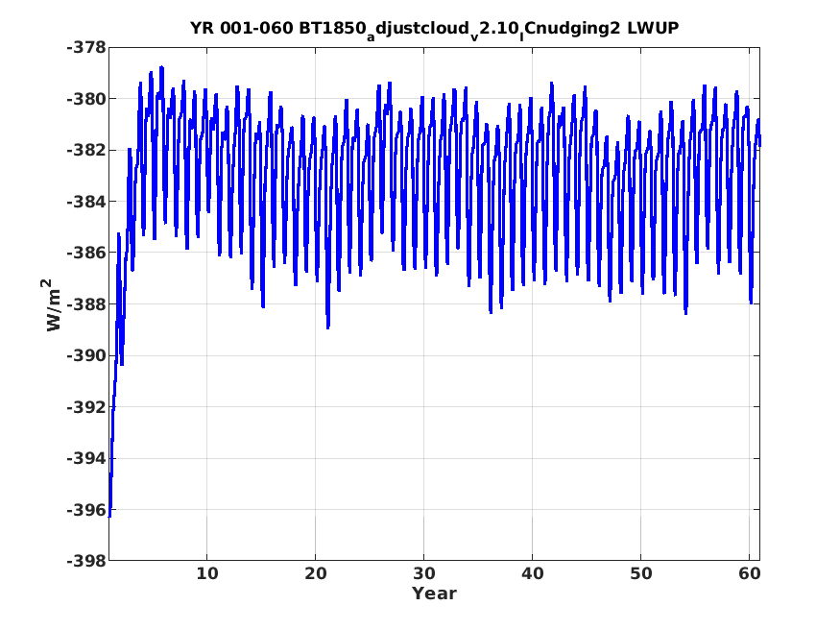Click the y-axis tick label -388
840x630 pixels.
tap(86, 304)
